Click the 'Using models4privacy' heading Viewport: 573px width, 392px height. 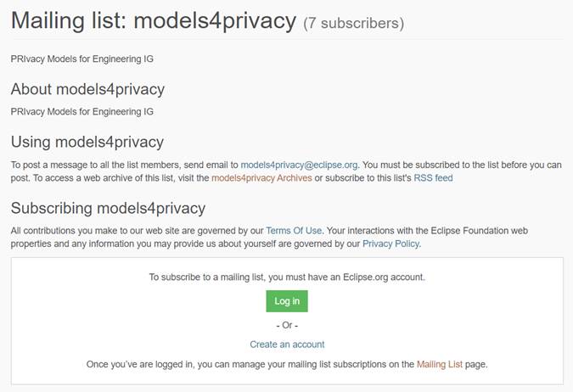[87, 142]
